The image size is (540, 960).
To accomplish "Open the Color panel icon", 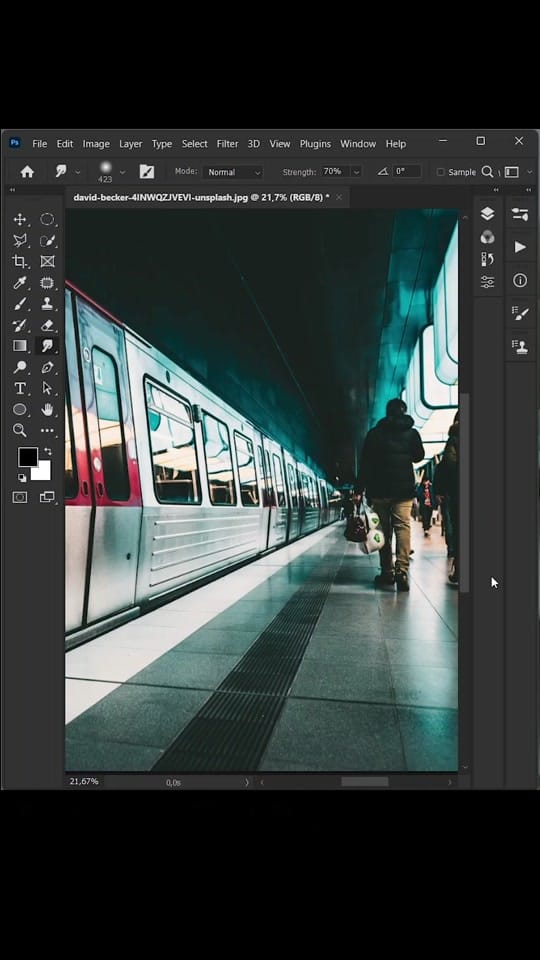I will pyautogui.click(x=487, y=237).
